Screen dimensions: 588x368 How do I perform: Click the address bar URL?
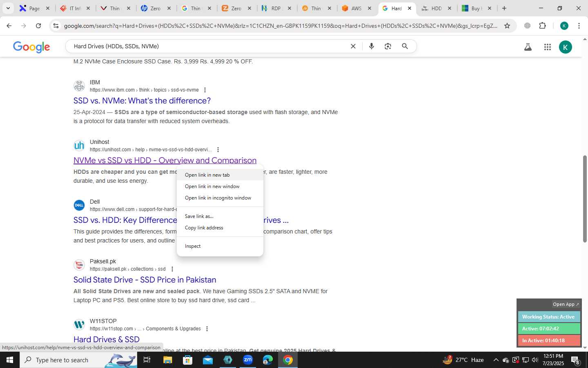(x=281, y=26)
